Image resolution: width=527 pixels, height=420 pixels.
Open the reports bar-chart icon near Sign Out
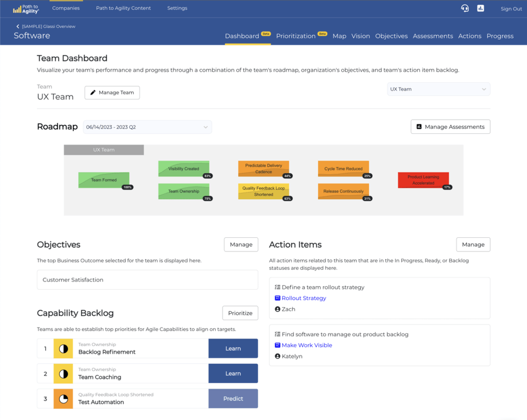point(480,8)
